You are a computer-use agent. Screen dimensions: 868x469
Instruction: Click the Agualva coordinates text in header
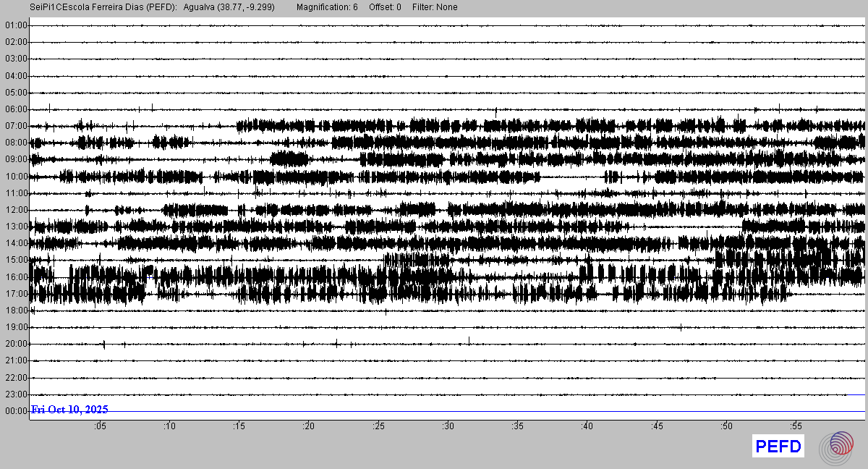click(x=229, y=7)
